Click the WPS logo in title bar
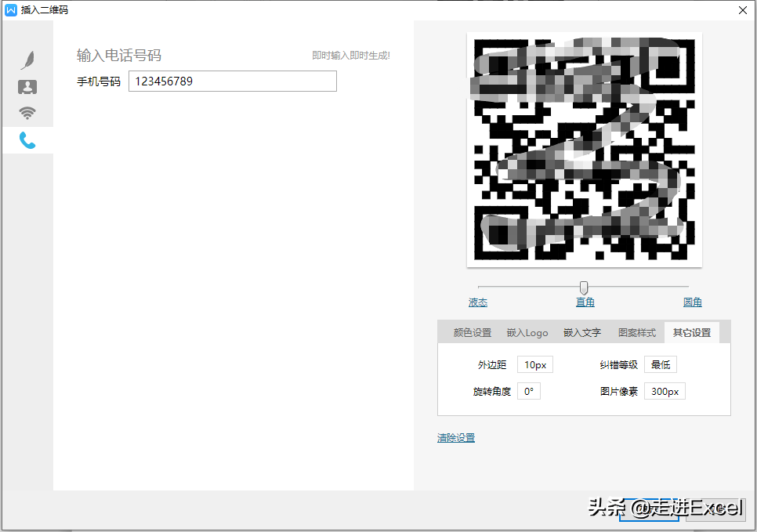Screen dimensions: 757x532 click(11, 9)
